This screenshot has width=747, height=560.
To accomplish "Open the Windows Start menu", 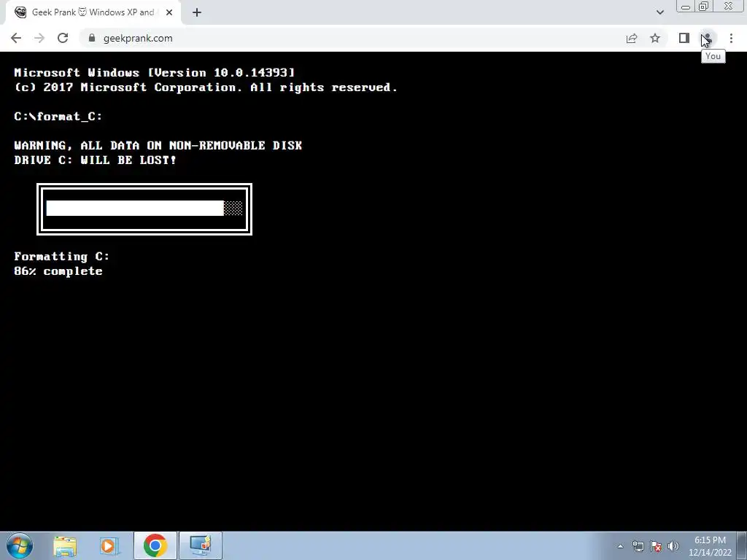I will [x=20, y=545].
